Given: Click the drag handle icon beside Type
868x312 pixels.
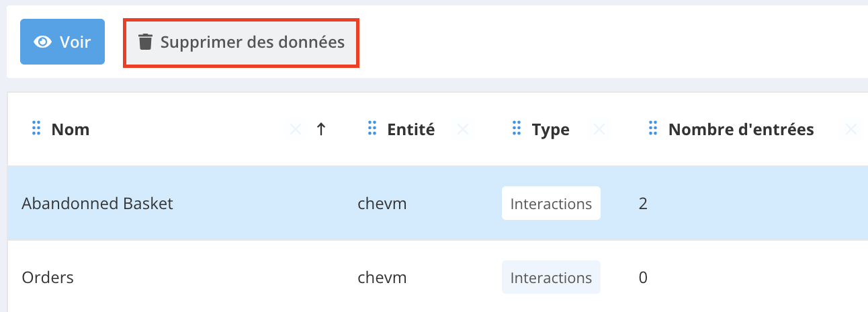Looking at the screenshot, I should point(517,128).
